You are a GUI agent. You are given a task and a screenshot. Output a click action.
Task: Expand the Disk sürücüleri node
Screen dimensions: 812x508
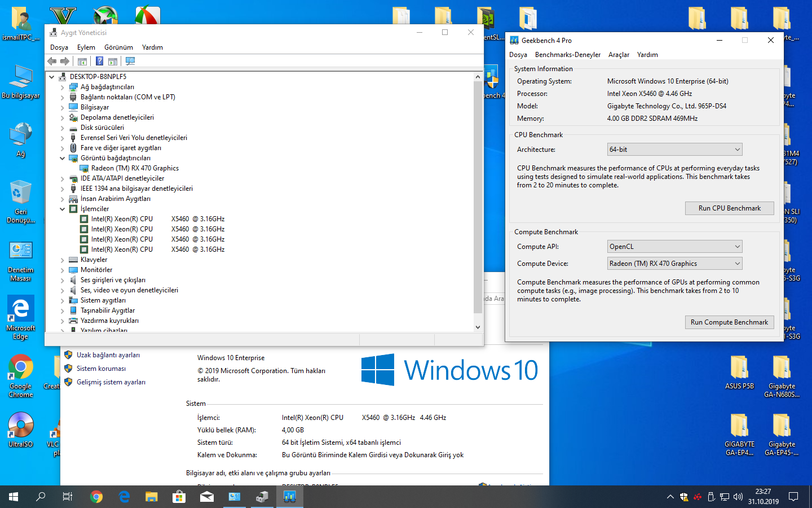pos(62,128)
